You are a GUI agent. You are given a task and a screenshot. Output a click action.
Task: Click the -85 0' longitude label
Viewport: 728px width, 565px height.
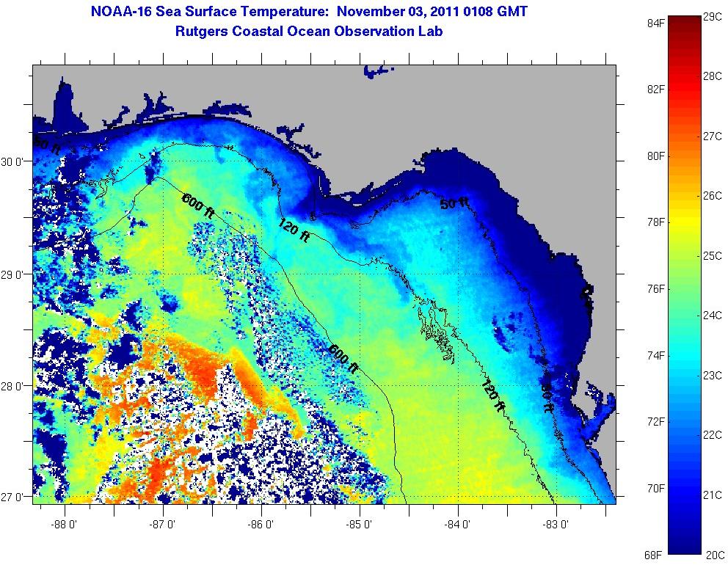[360, 525]
